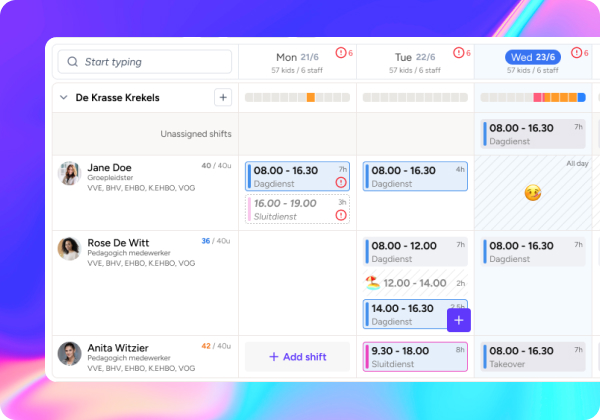Open Jane's 16.00 - 19.00 Sluitdienst shift

coord(297,209)
